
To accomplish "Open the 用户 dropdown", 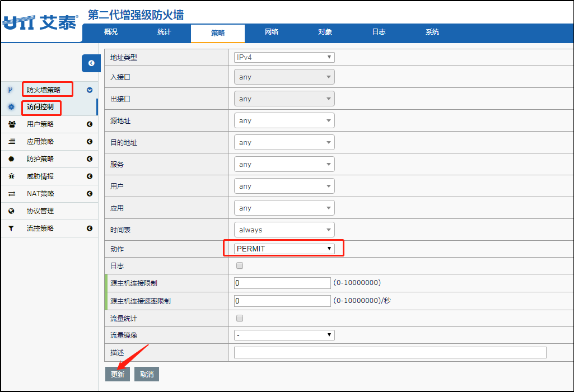I will (x=284, y=186).
